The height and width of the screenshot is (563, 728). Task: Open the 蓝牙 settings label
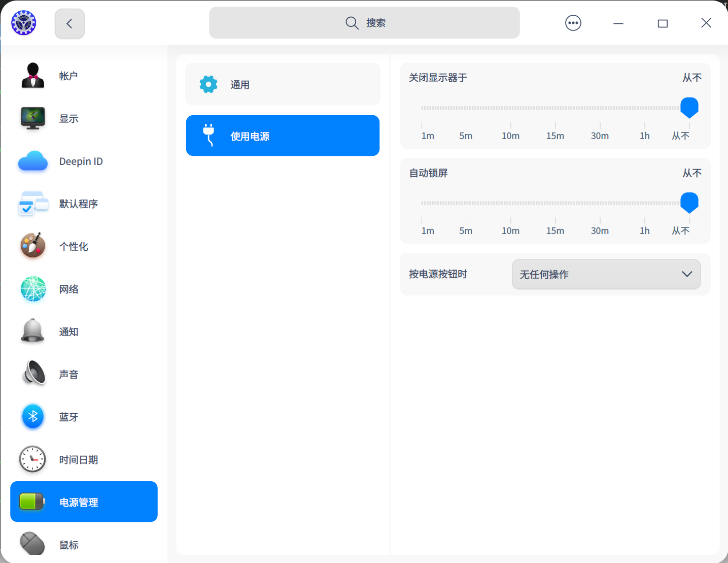(x=68, y=417)
